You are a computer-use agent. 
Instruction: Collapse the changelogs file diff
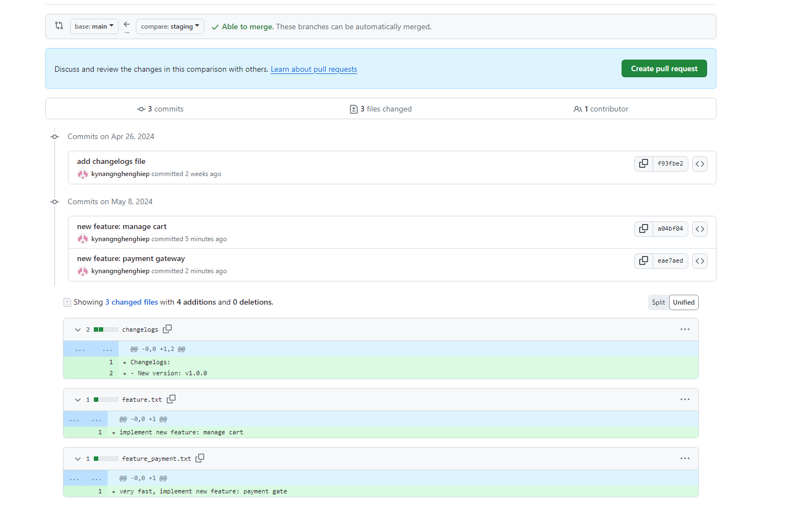(78, 329)
